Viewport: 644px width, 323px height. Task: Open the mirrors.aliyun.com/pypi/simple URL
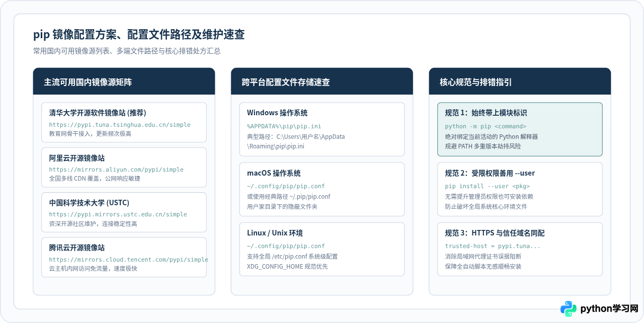(116, 170)
